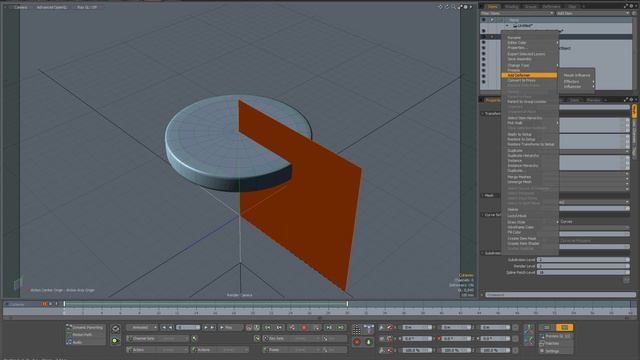This screenshot has width=640, height=360.
Task: Click the viewport pan arrows icon
Action: [x=440, y=7]
